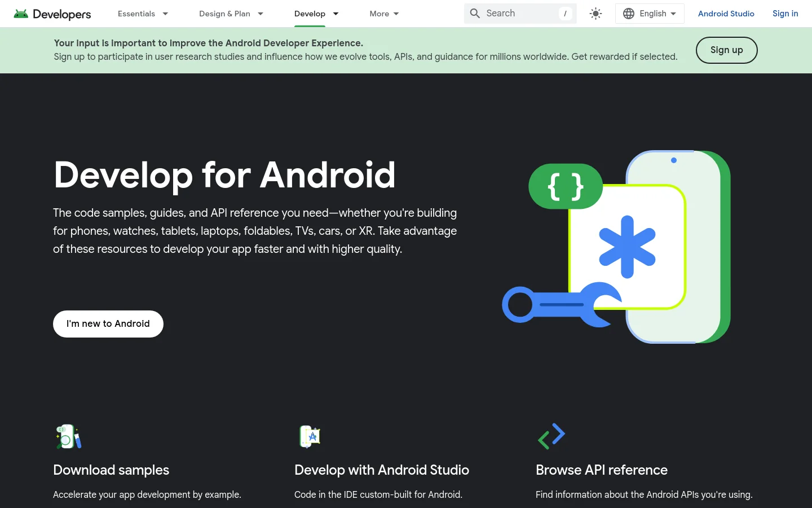The height and width of the screenshot is (508, 812).
Task: Click the Develop for Android headline
Action: click(x=224, y=175)
